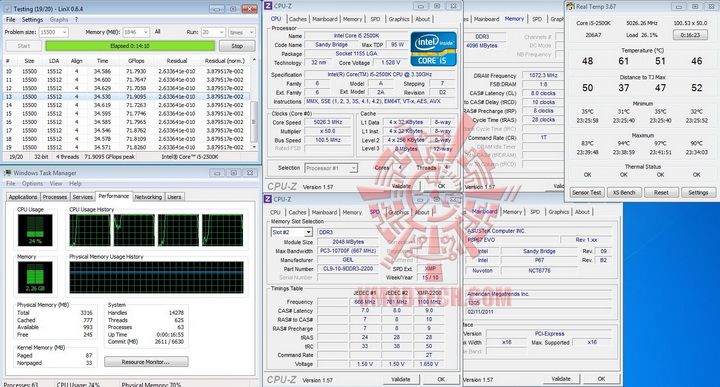This screenshot has width=720, height=387.
Task: Click OK in the rightmost lower CPU-Z window
Action: [x=601, y=379]
